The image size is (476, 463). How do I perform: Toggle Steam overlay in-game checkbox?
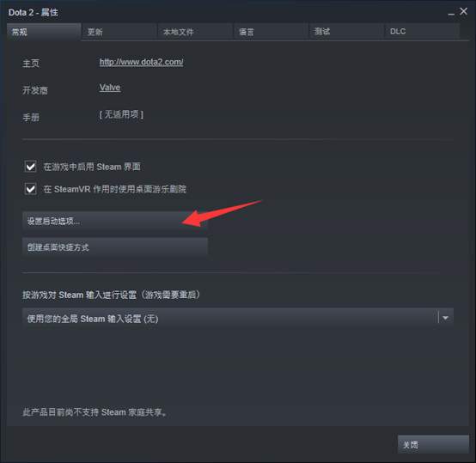coord(31,167)
